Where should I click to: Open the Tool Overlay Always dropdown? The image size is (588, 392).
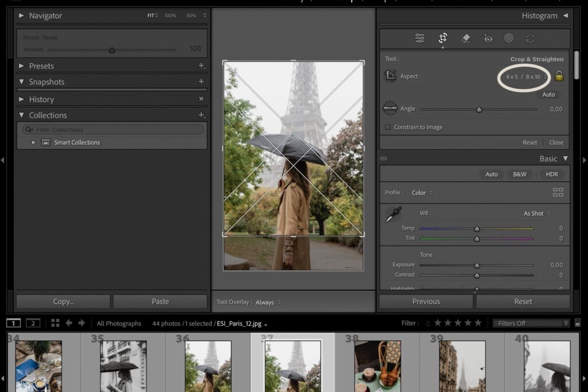pyautogui.click(x=268, y=302)
